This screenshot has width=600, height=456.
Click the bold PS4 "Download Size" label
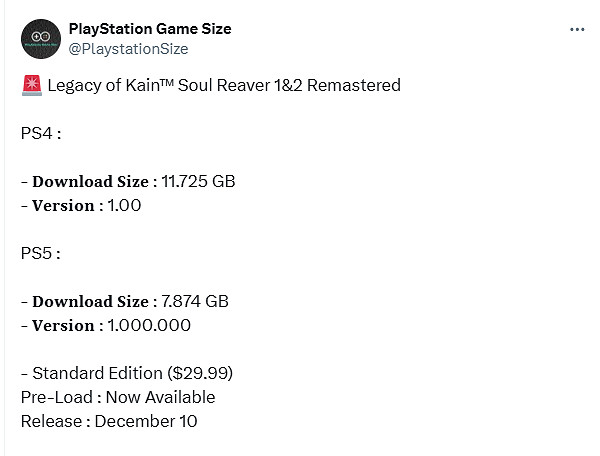click(x=91, y=181)
